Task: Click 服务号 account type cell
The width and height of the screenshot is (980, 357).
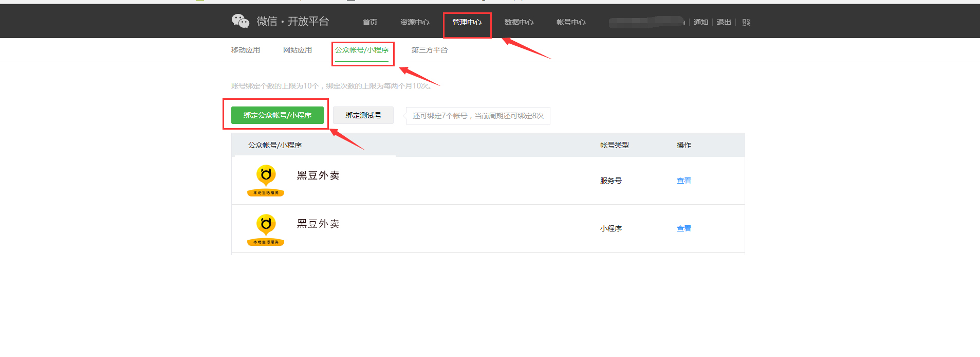Action: tap(611, 181)
